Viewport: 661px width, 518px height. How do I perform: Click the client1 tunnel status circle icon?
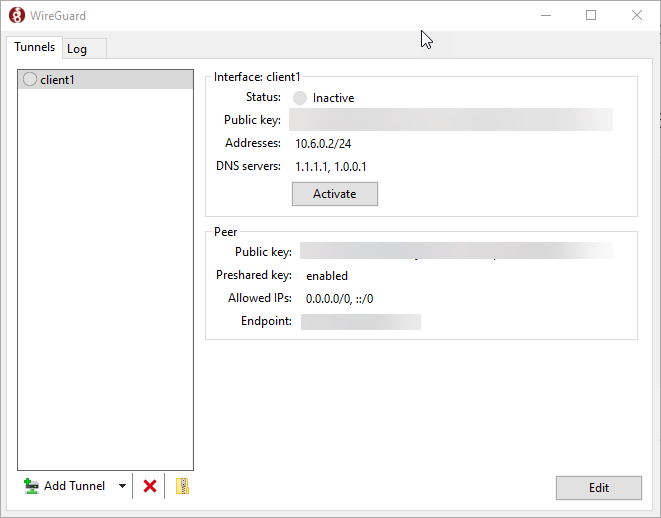pyautogui.click(x=30, y=79)
